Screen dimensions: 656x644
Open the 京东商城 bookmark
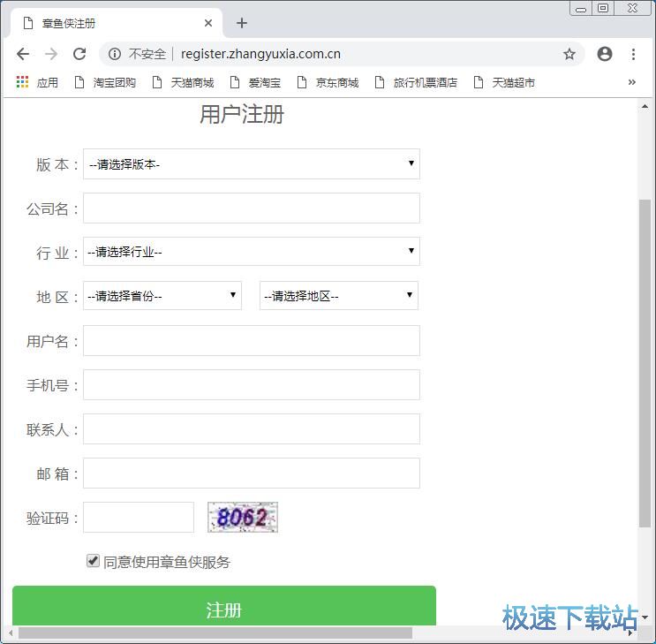(328, 82)
